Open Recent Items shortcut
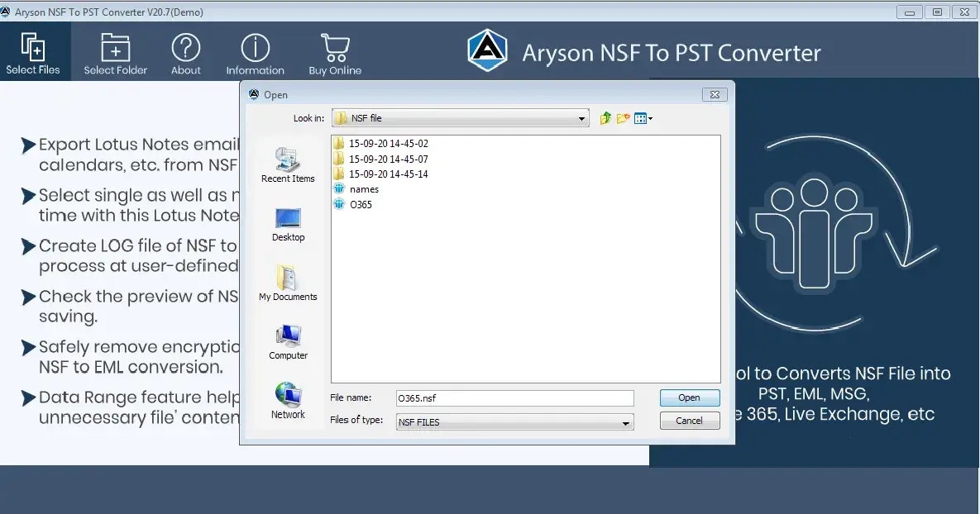 coord(288,165)
